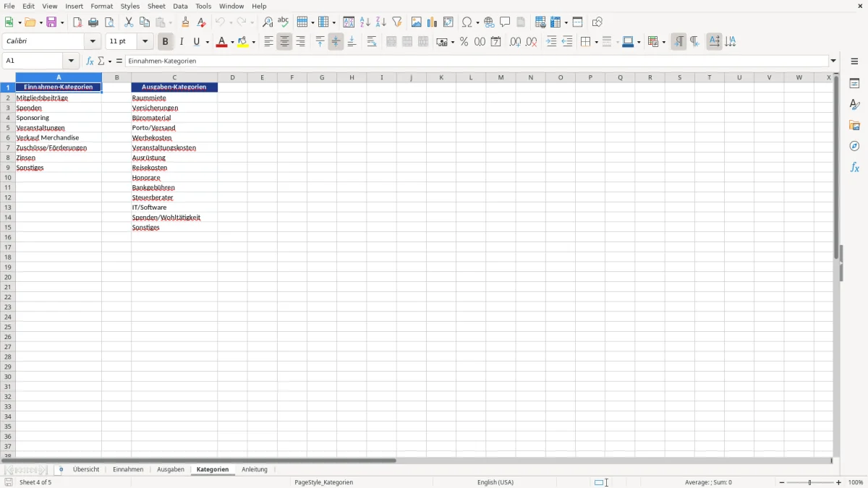Viewport: 868px width, 488px height.
Task: Open Print Preview from the toolbar
Action: click(x=109, y=22)
